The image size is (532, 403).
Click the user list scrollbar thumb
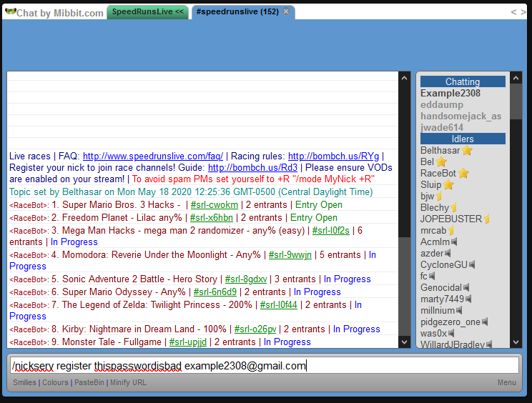click(516, 101)
